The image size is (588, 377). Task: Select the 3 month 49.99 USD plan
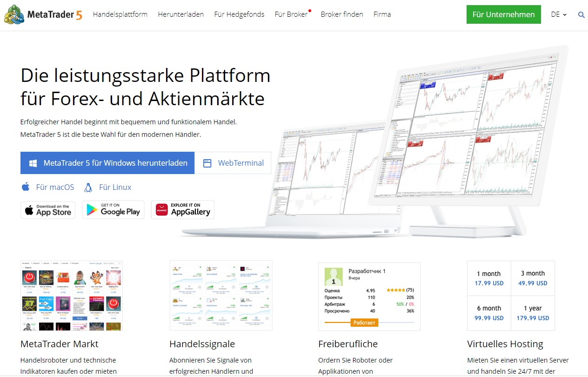(x=533, y=278)
